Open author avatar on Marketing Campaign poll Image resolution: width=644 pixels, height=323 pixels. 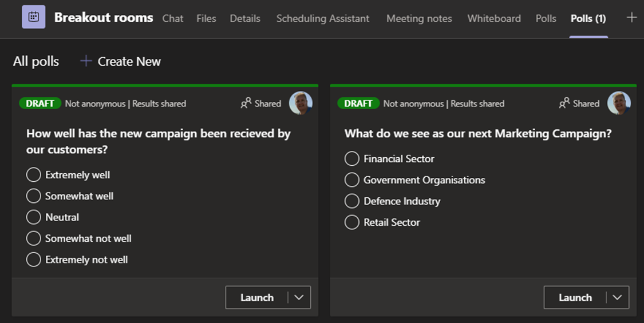(x=619, y=103)
